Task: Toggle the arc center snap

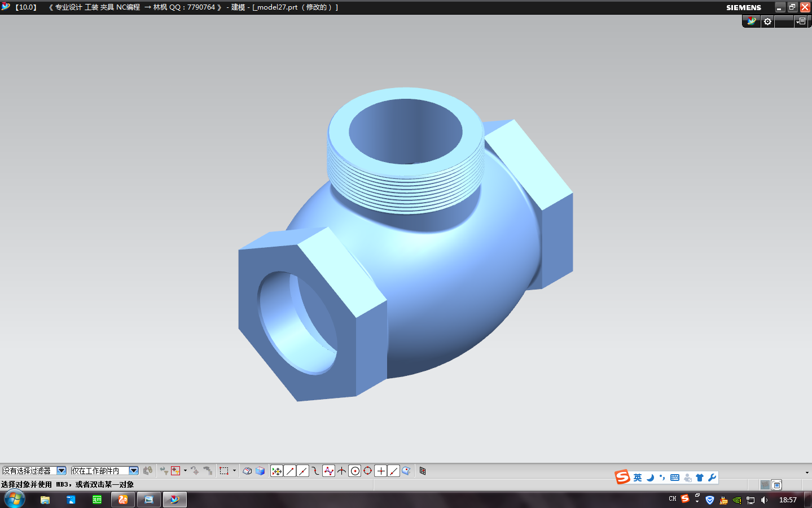Action: (354, 471)
